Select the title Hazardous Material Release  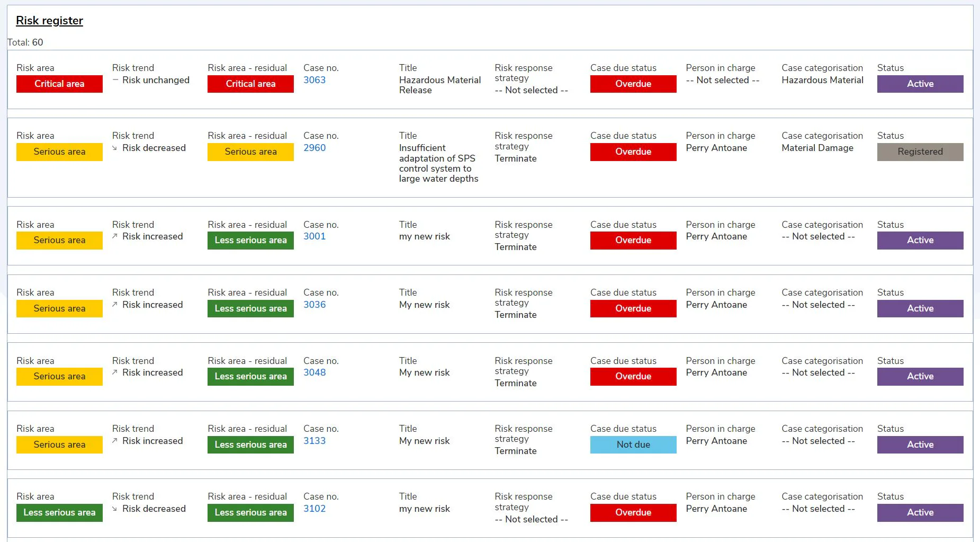click(x=440, y=85)
